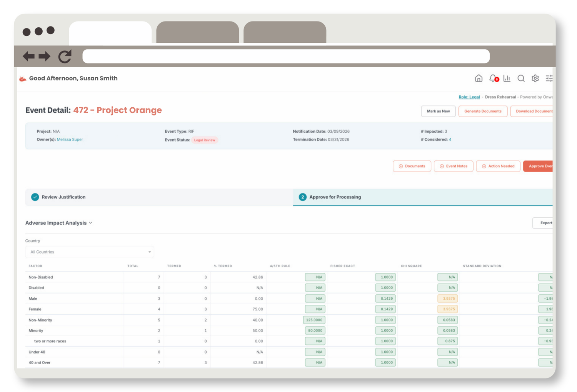
Task: Open the settings gear icon
Action: [535, 78]
